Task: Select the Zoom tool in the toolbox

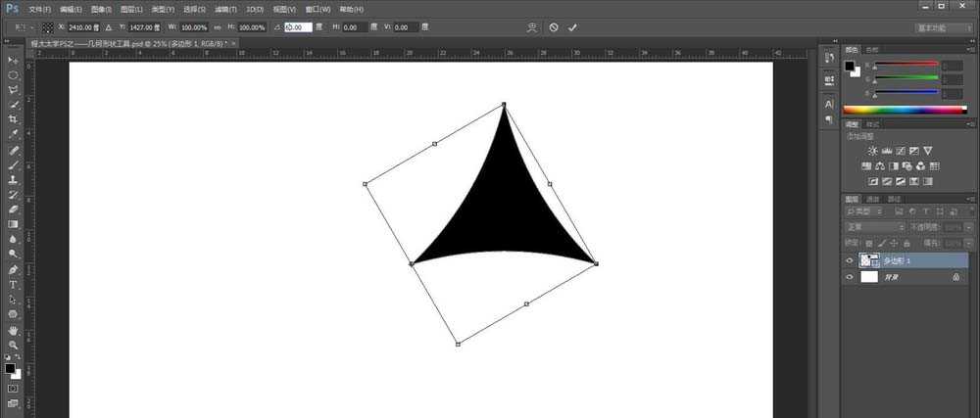Action: [x=13, y=345]
